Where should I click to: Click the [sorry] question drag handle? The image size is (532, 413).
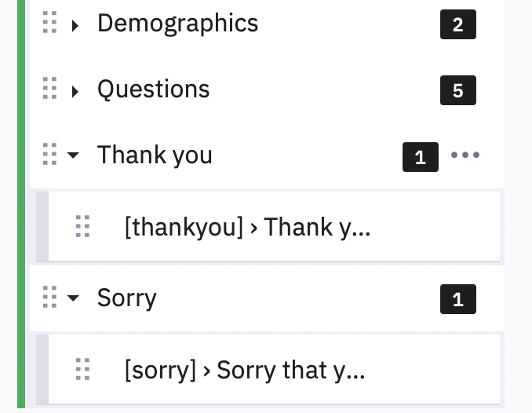coord(82,369)
